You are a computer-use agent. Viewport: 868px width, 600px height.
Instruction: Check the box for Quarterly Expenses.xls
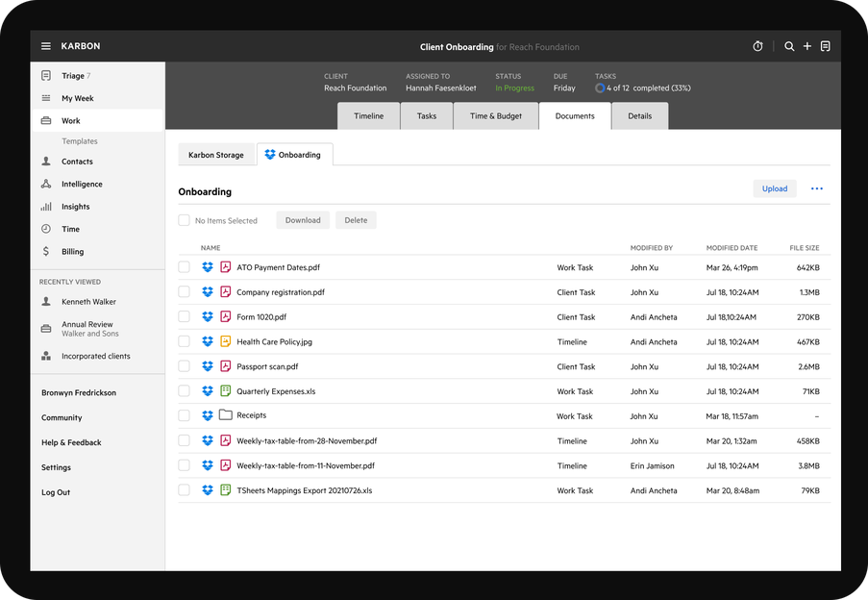(x=183, y=391)
